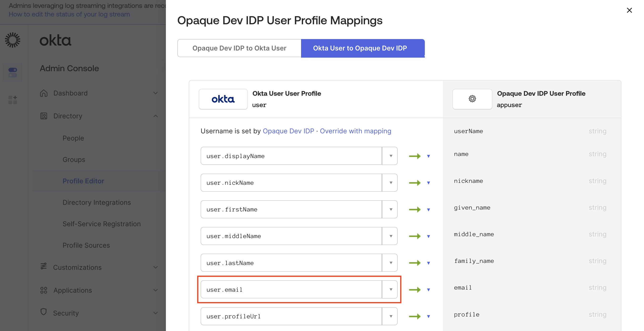This screenshot has height=331, width=644.
Task: Click the log stream status help link
Action: 69,14
